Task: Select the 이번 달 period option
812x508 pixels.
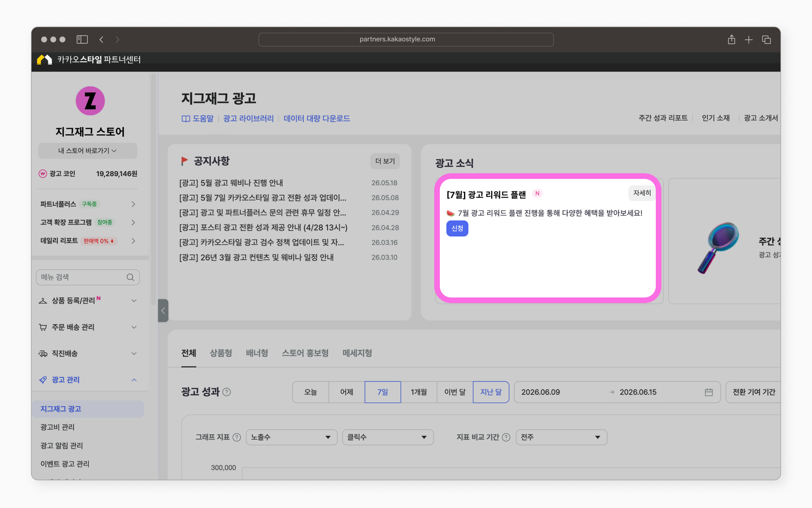Action: [x=455, y=392]
